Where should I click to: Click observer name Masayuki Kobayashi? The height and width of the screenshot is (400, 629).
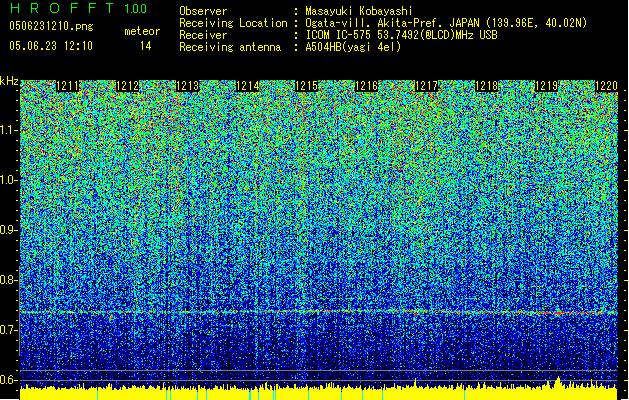pos(359,11)
